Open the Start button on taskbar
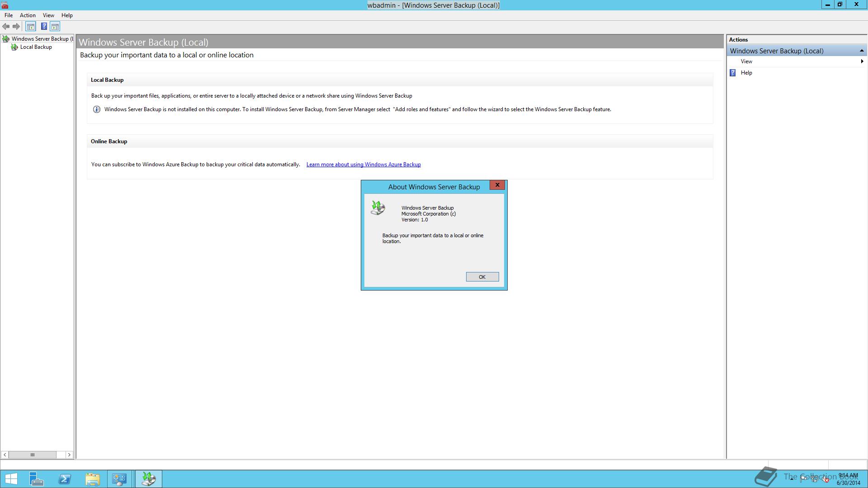This screenshot has width=868, height=488. click(11, 479)
